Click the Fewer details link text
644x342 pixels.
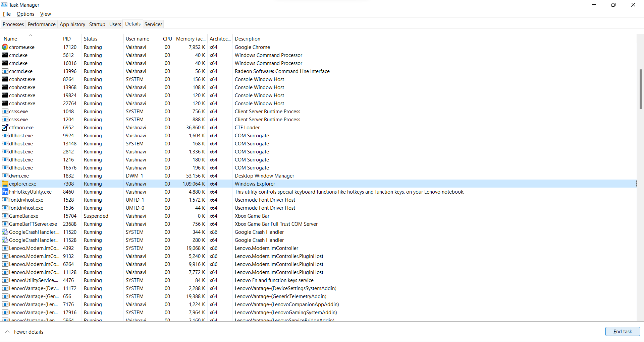pyautogui.click(x=29, y=332)
